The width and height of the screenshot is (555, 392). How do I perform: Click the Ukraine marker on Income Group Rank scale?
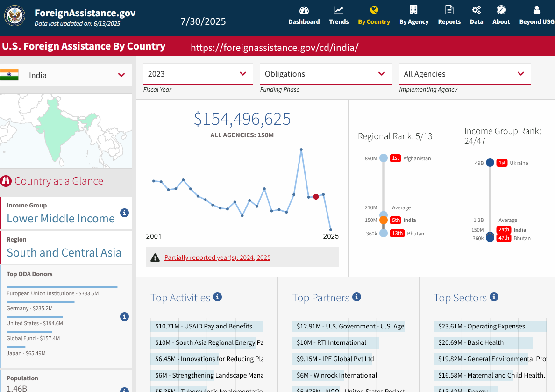pos(490,163)
